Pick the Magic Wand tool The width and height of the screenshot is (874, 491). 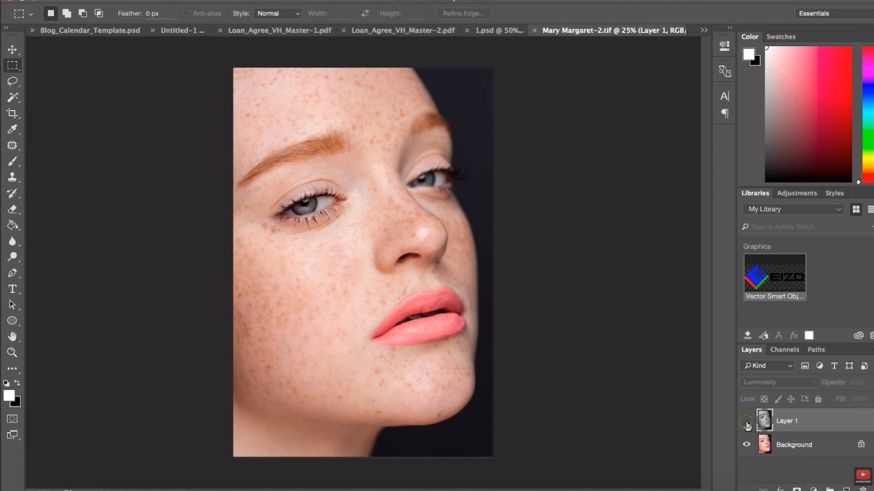coord(13,97)
